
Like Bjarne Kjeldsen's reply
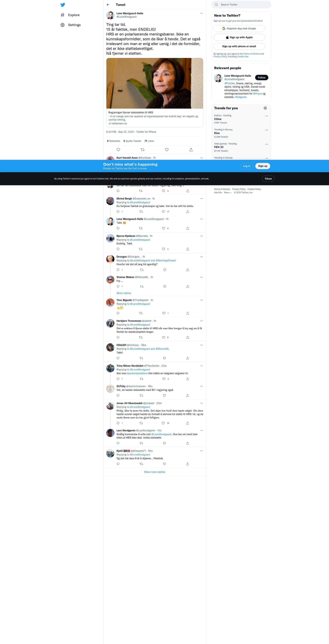pos(164,249)
